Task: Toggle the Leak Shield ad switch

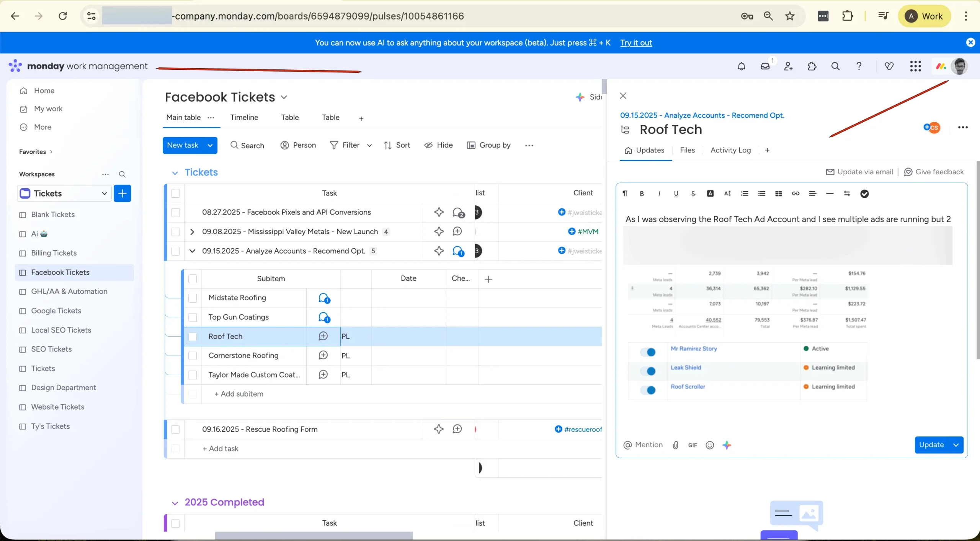Action: [x=648, y=371]
